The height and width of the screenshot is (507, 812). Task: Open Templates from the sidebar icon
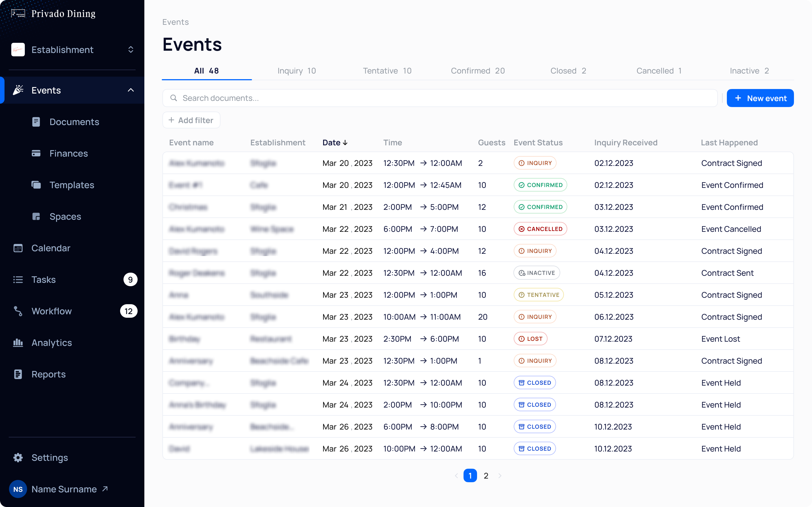[36, 185]
